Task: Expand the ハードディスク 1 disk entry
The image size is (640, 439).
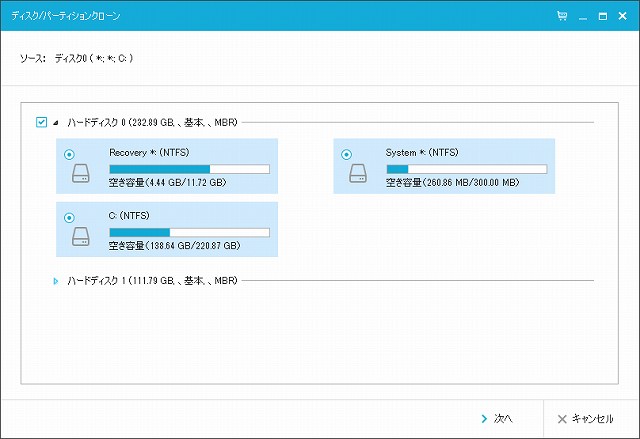Action: (x=56, y=281)
